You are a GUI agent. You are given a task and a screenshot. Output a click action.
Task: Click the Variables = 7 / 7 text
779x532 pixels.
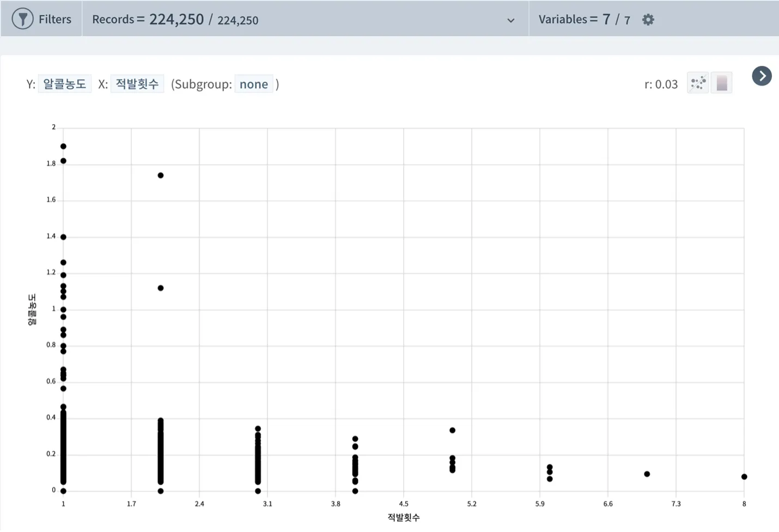click(x=585, y=19)
